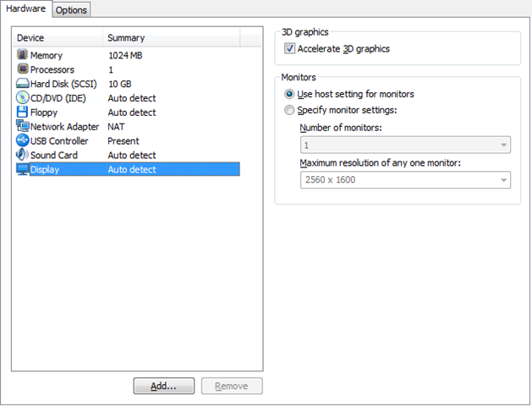Select Use host setting for monitors
The height and width of the screenshot is (406, 532).
click(289, 94)
